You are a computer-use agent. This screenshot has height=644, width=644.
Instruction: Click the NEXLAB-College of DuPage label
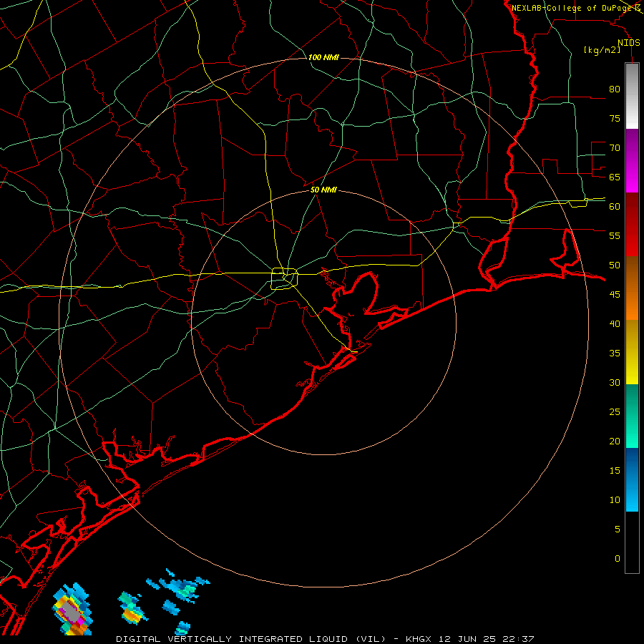pos(572,8)
